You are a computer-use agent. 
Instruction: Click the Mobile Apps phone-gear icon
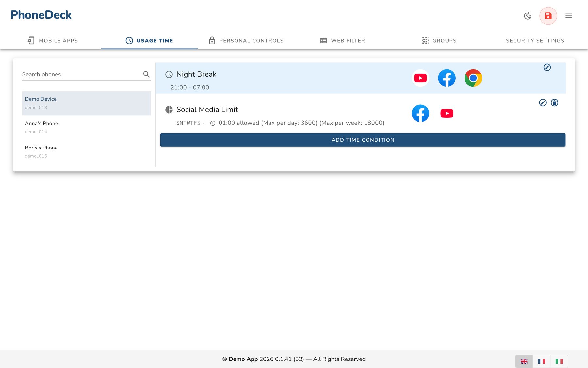(x=31, y=41)
